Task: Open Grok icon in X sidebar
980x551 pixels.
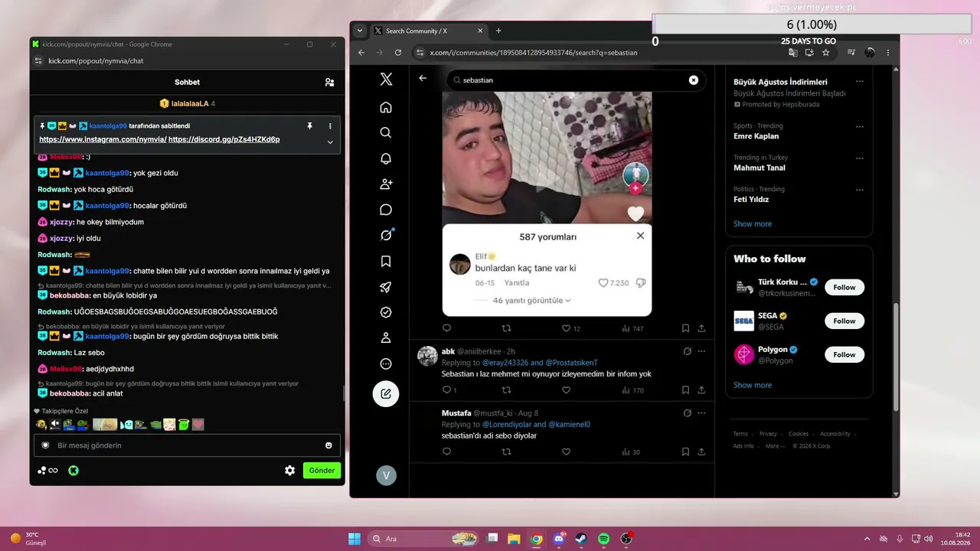Action: (386, 235)
